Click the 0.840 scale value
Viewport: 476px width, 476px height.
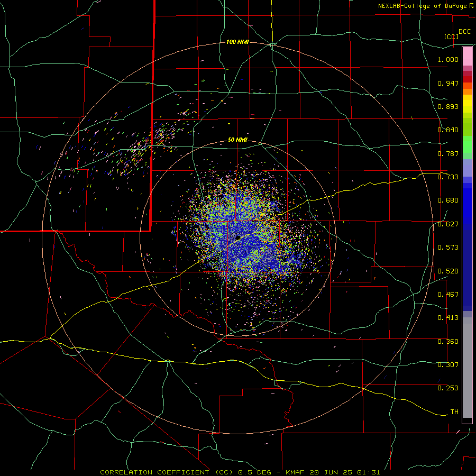(448, 130)
